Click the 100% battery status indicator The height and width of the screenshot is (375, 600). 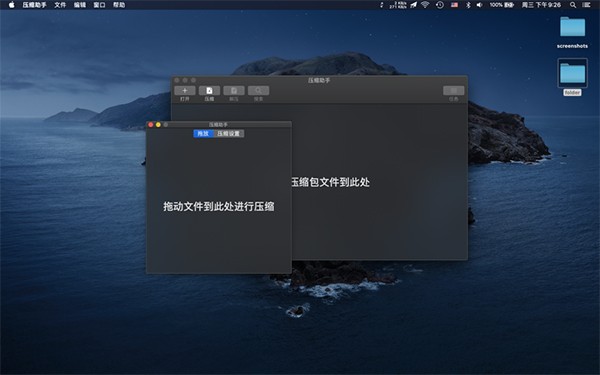[501, 5]
